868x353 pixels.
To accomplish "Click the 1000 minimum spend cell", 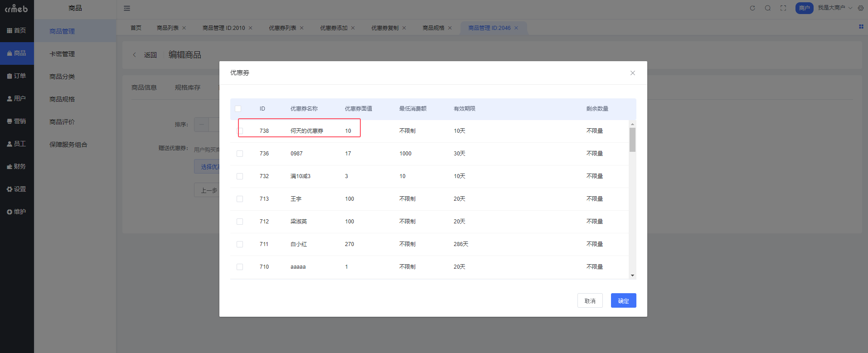I will coord(405,154).
